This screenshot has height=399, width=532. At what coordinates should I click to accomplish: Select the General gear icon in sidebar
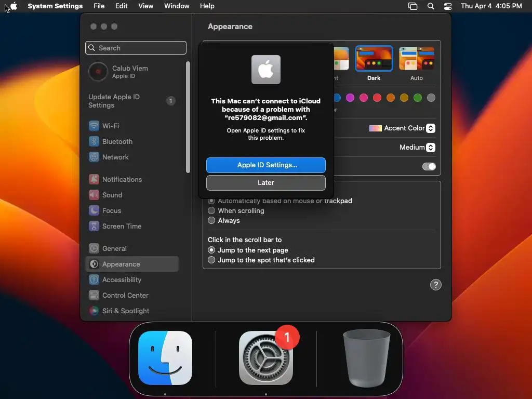click(94, 249)
